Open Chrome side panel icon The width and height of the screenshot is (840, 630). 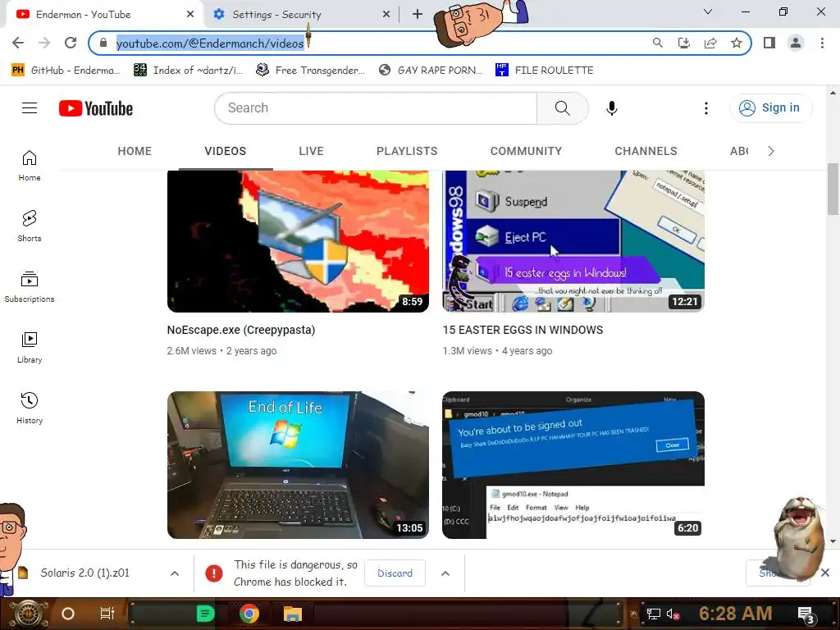[769, 43]
